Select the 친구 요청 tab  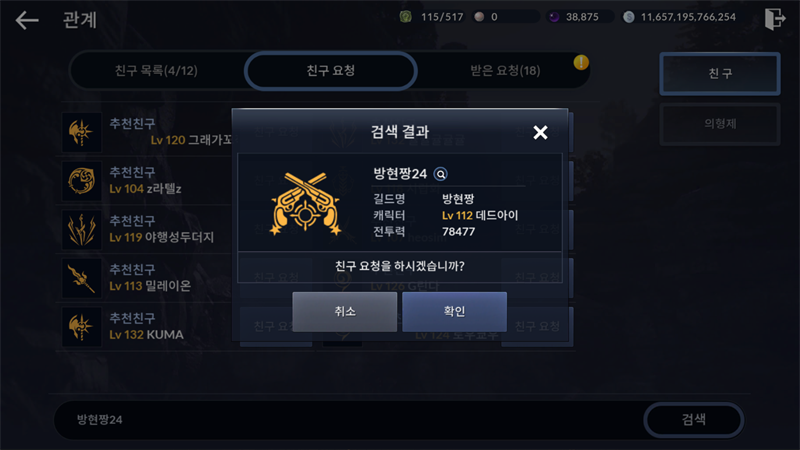point(331,70)
